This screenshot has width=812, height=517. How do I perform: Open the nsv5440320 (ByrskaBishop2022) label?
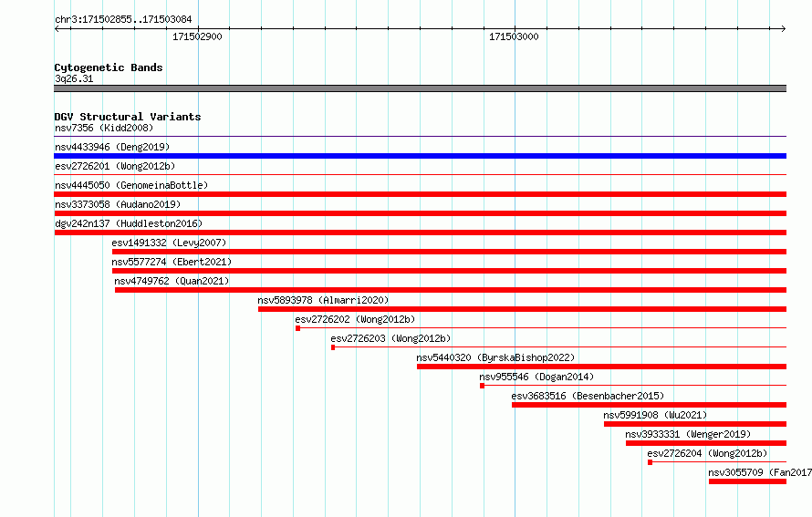(495, 357)
